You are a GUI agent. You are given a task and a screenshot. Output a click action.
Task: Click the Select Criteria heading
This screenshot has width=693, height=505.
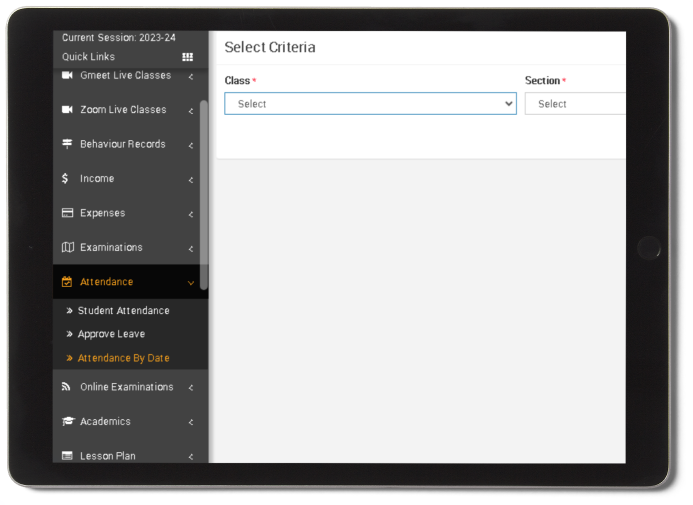[270, 47]
